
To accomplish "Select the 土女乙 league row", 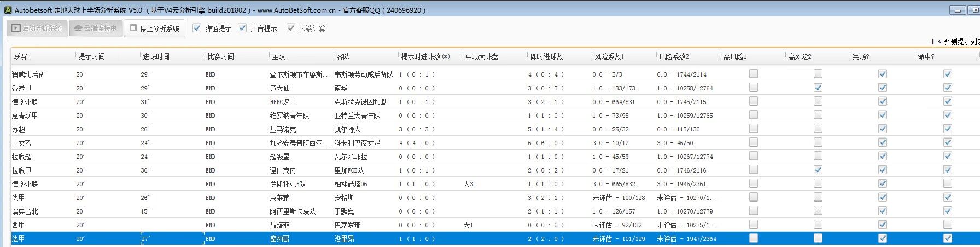I will tap(22, 143).
